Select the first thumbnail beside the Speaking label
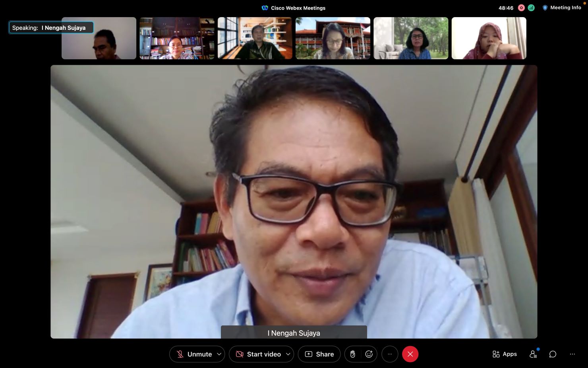Image resolution: width=588 pixels, height=368 pixels. coord(99,38)
